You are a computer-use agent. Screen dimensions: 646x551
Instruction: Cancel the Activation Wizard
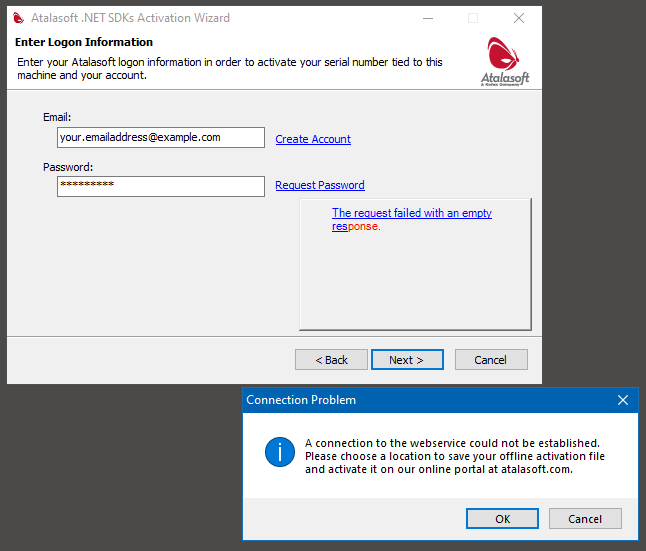coord(491,360)
